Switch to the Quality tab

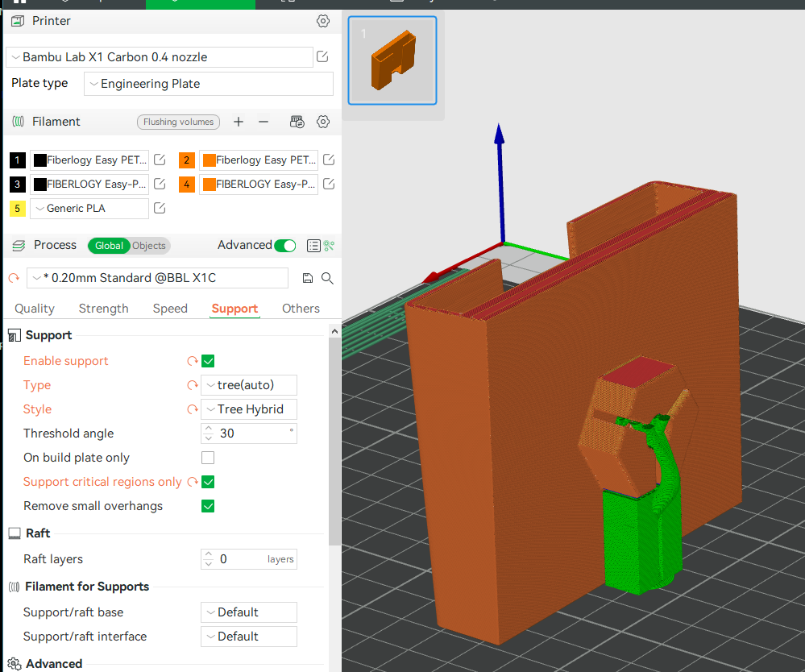coord(35,309)
